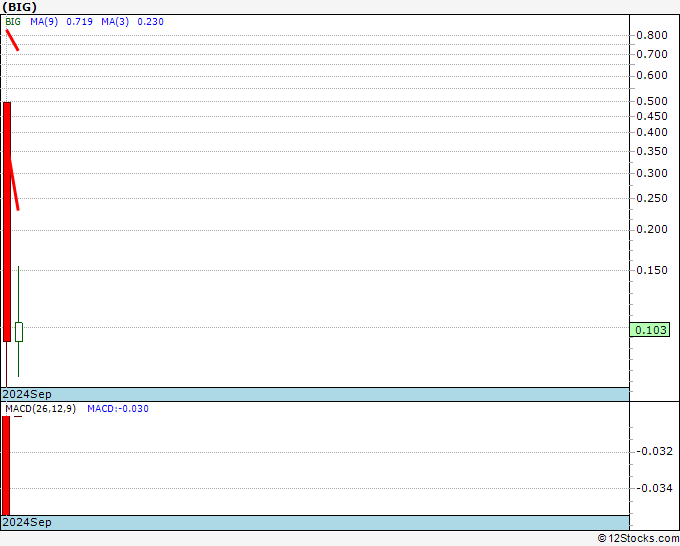
Task: Click the 0.450 price axis label
Action: pyautogui.click(x=652, y=116)
